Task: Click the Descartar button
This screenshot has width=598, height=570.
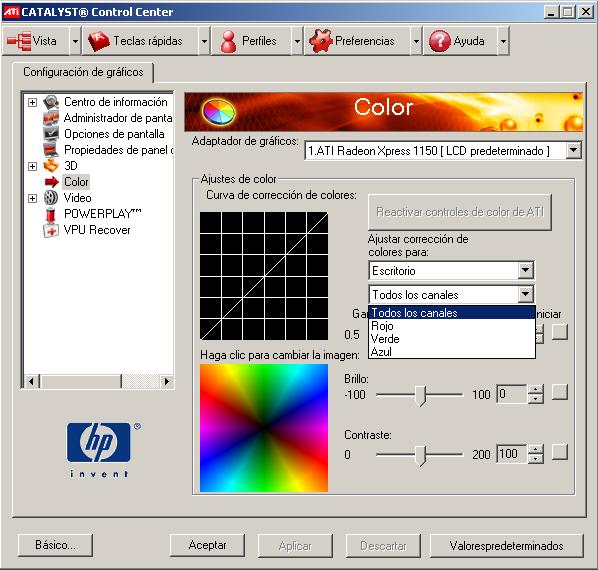Action: point(383,546)
